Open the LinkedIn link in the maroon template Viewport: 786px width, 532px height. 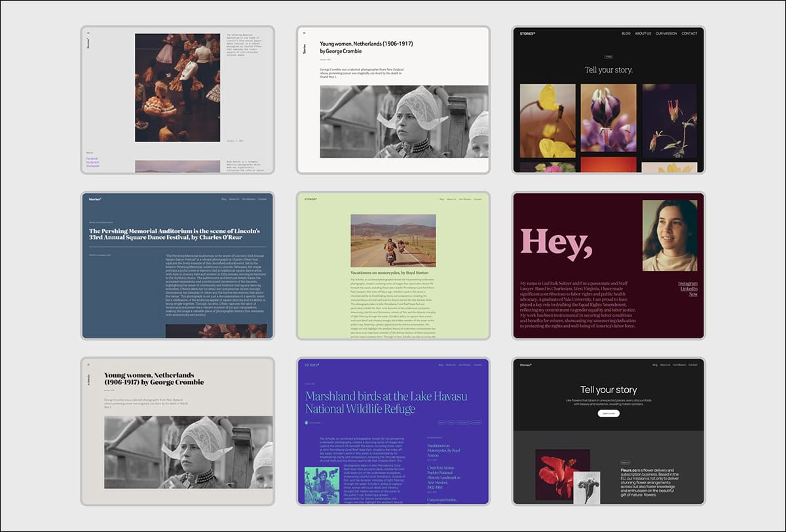(x=688, y=289)
